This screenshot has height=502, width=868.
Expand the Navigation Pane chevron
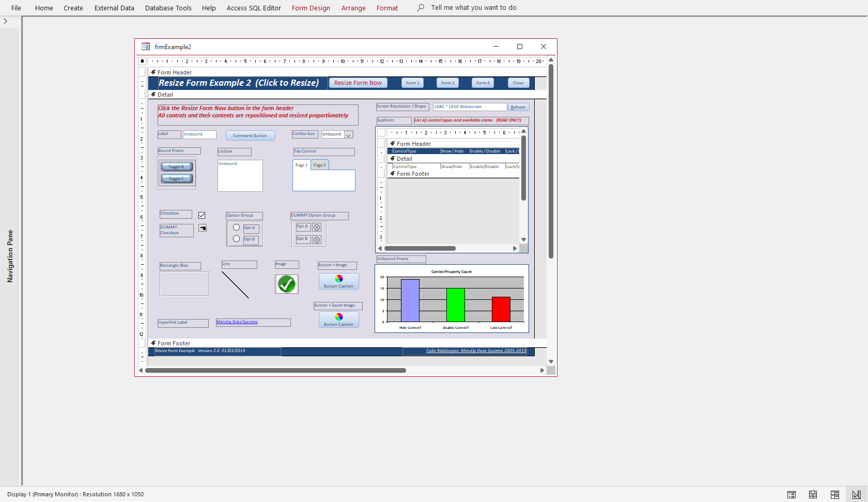[5, 21]
